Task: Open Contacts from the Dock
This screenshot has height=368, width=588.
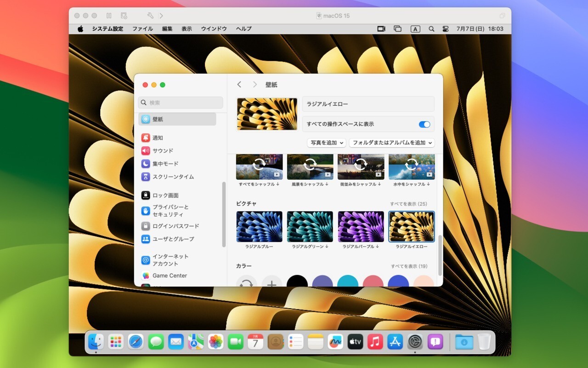Action: click(x=276, y=341)
